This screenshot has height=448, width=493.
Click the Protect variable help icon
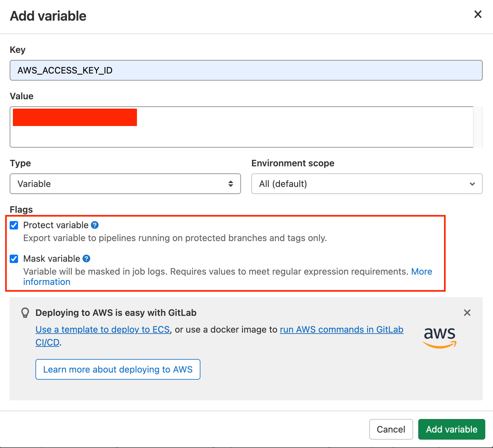(95, 225)
